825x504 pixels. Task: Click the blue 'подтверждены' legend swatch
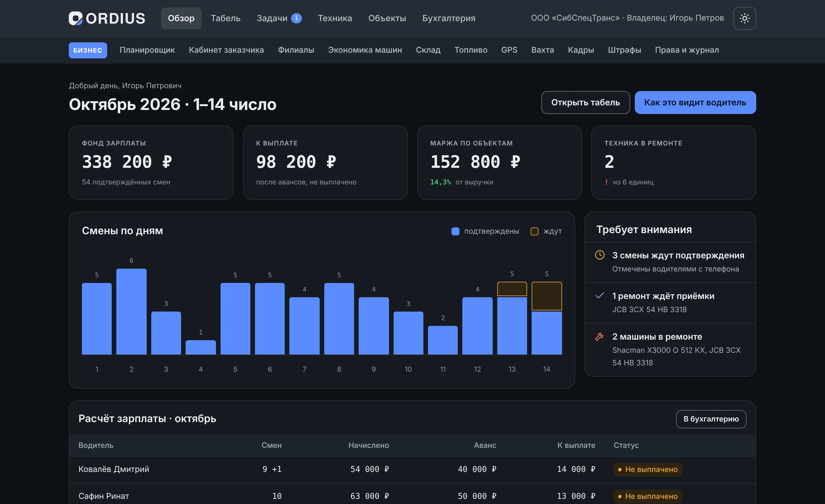455,231
